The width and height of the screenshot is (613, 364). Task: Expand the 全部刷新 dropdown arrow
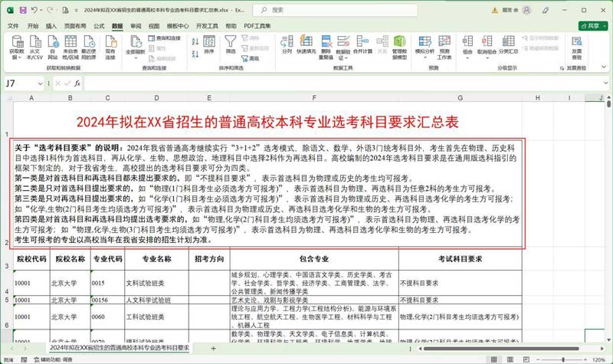[136, 58]
